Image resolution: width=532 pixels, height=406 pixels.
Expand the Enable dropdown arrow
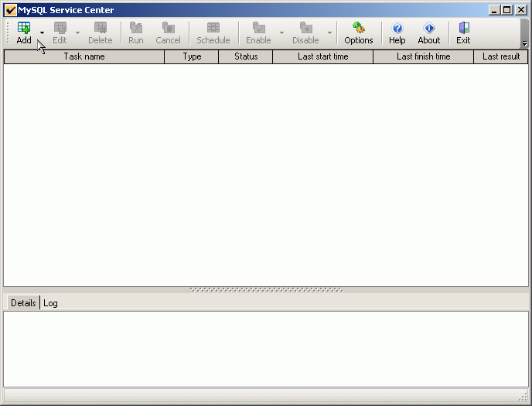coord(282,33)
